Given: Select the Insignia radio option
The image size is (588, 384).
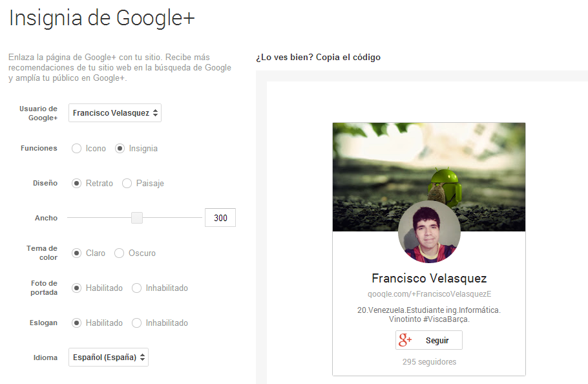Looking at the screenshot, I should point(120,148).
